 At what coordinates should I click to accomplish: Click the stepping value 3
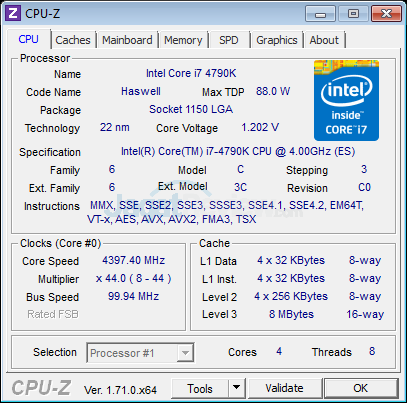[364, 169]
